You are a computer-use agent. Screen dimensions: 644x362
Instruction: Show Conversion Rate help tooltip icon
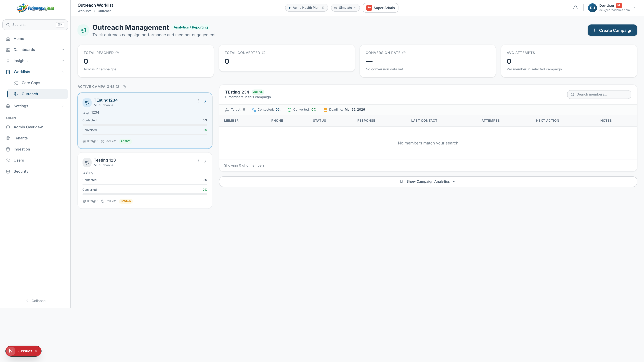[x=404, y=53]
